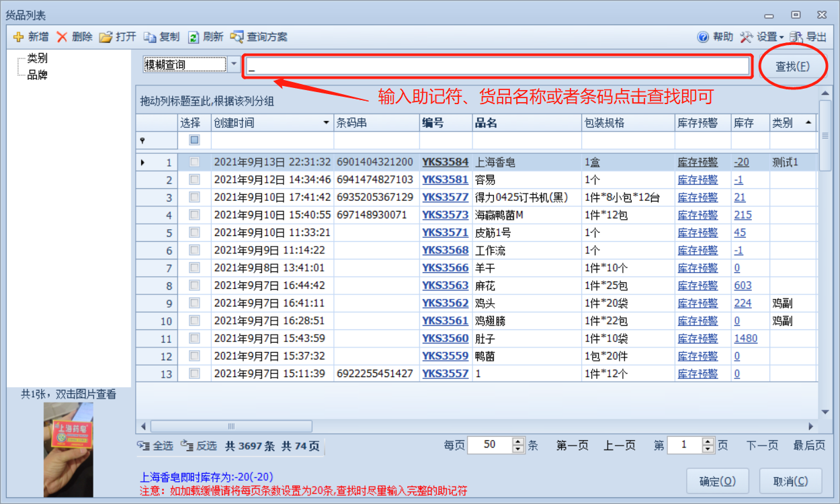Check the box for 上海香皂 row
The height and width of the screenshot is (504, 840).
tap(194, 162)
